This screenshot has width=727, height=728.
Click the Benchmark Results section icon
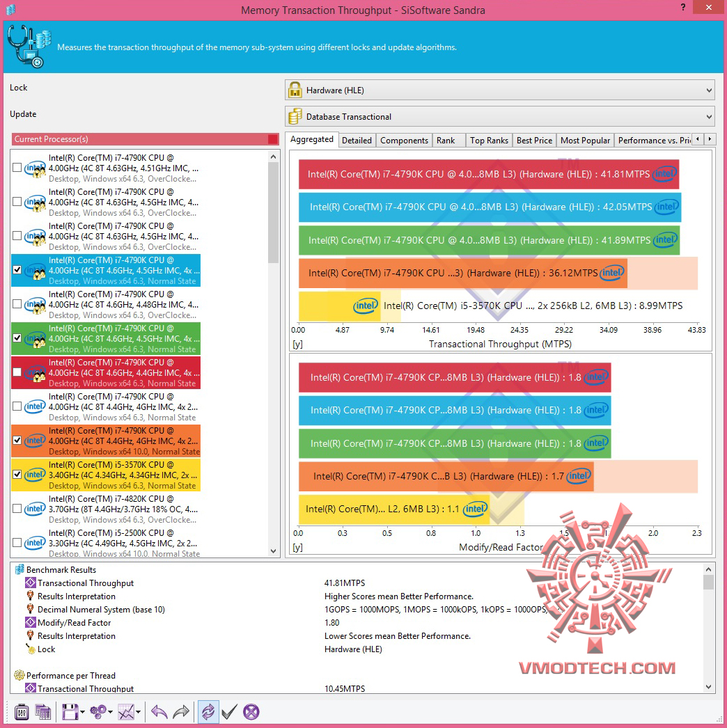pyautogui.click(x=19, y=570)
